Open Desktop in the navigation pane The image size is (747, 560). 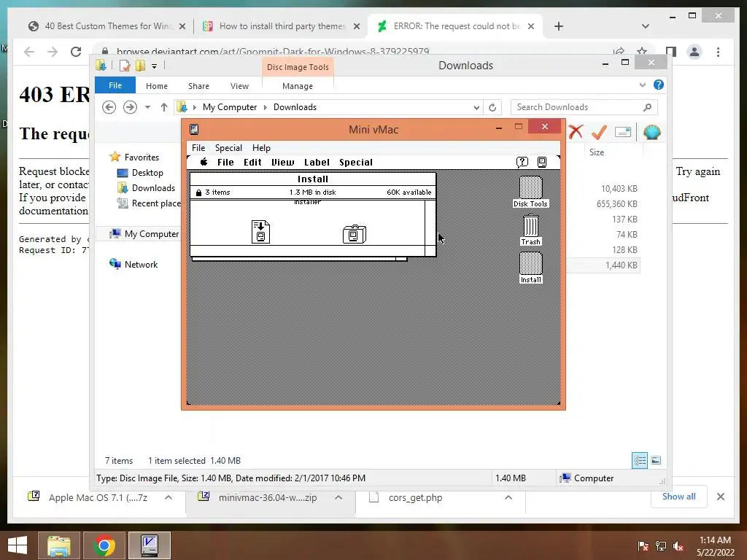click(147, 172)
